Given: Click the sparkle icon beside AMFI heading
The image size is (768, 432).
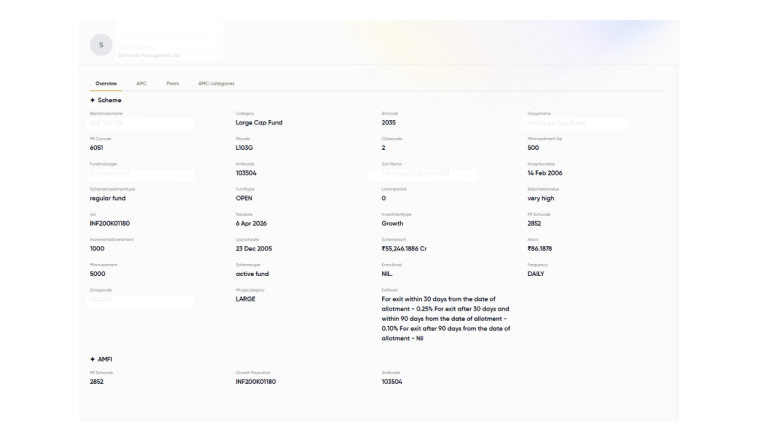Looking at the screenshot, I should tap(93, 359).
